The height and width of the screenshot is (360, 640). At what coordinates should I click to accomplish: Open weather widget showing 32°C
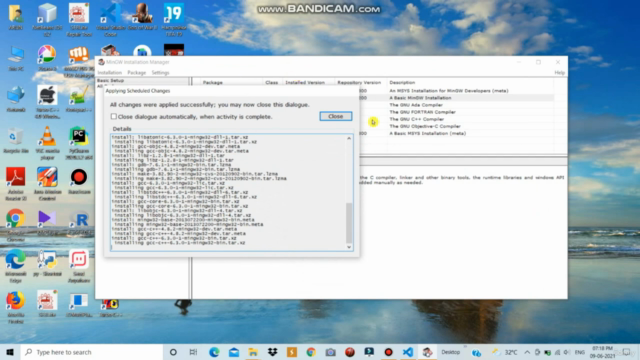coord(505,352)
